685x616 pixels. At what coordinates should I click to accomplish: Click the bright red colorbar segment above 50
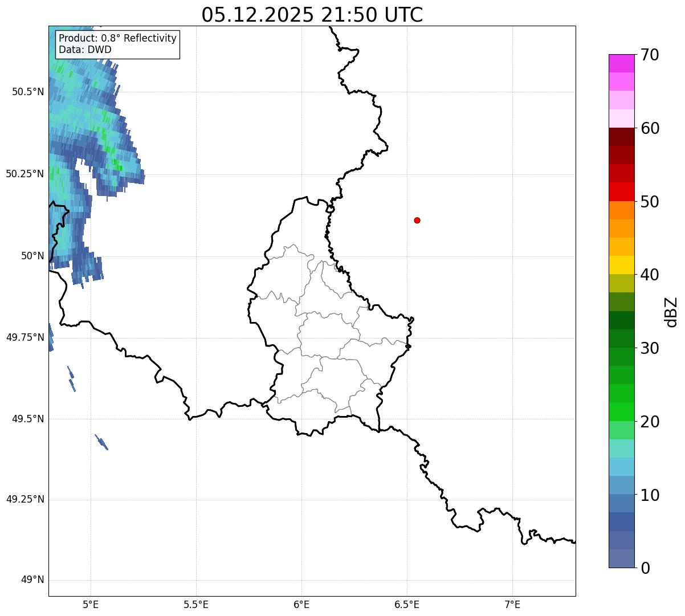tap(621, 191)
